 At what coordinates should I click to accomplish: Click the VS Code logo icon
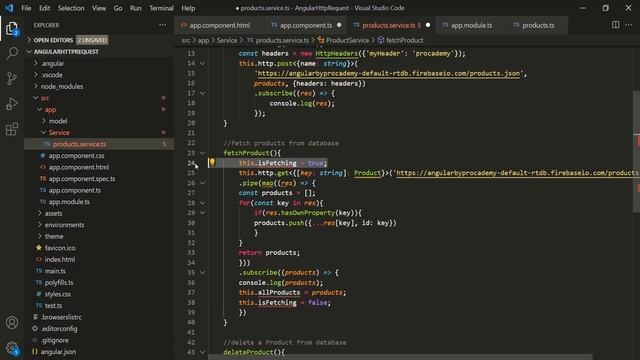coord(9,8)
